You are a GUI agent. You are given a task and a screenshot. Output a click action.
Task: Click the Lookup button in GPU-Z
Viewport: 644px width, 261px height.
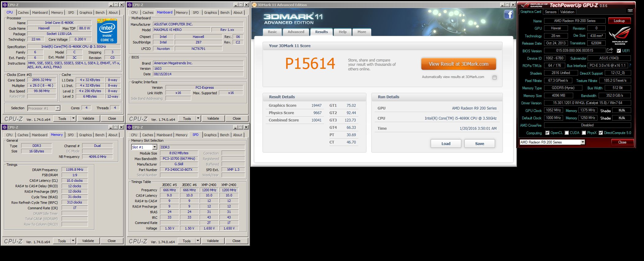coord(619,21)
